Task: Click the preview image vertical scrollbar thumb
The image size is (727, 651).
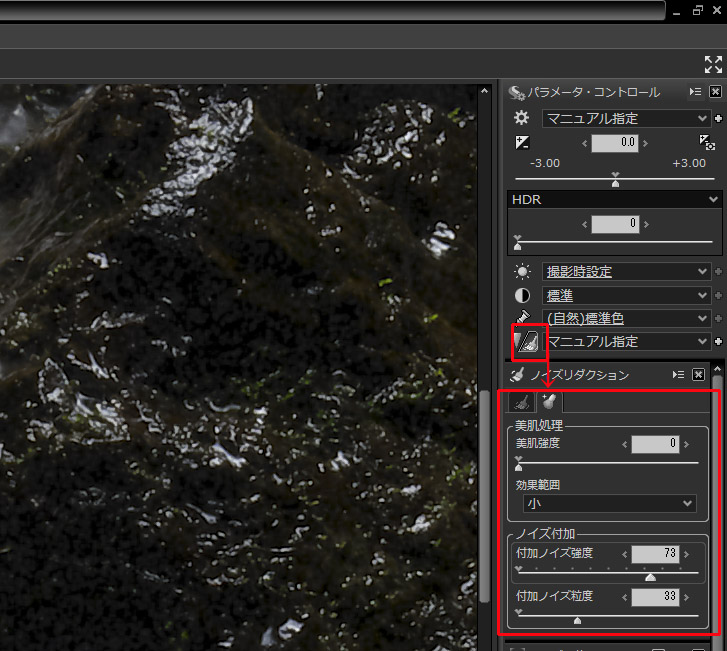Action: (x=485, y=496)
